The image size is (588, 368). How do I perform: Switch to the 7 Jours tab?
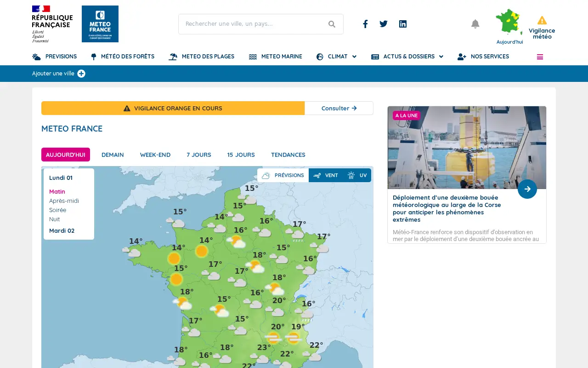(199, 155)
